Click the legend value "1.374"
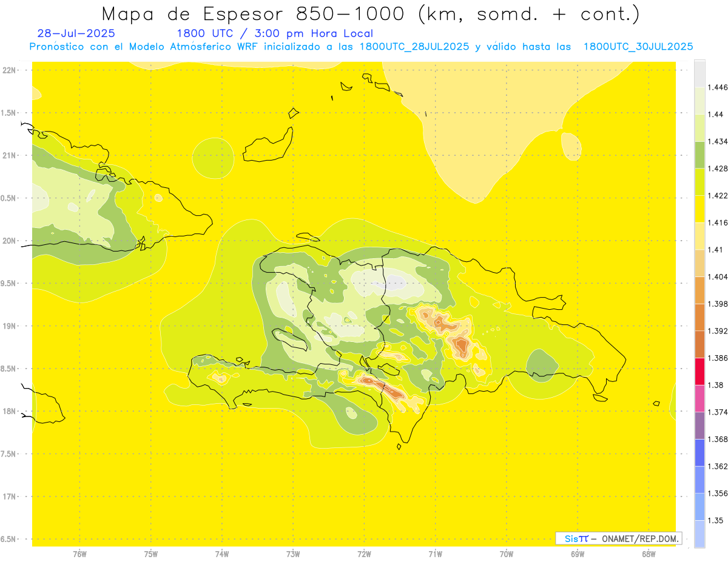728x562 pixels. click(x=719, y=412)
